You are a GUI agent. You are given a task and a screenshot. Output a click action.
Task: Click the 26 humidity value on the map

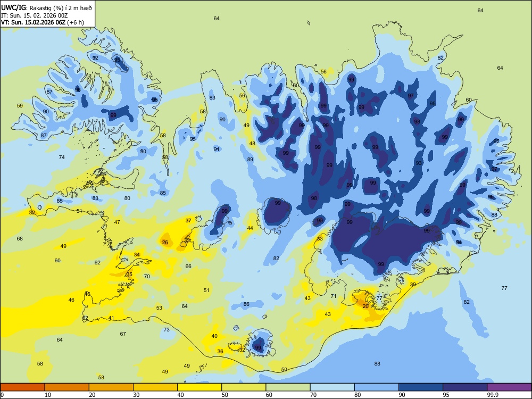click(165, 242)
